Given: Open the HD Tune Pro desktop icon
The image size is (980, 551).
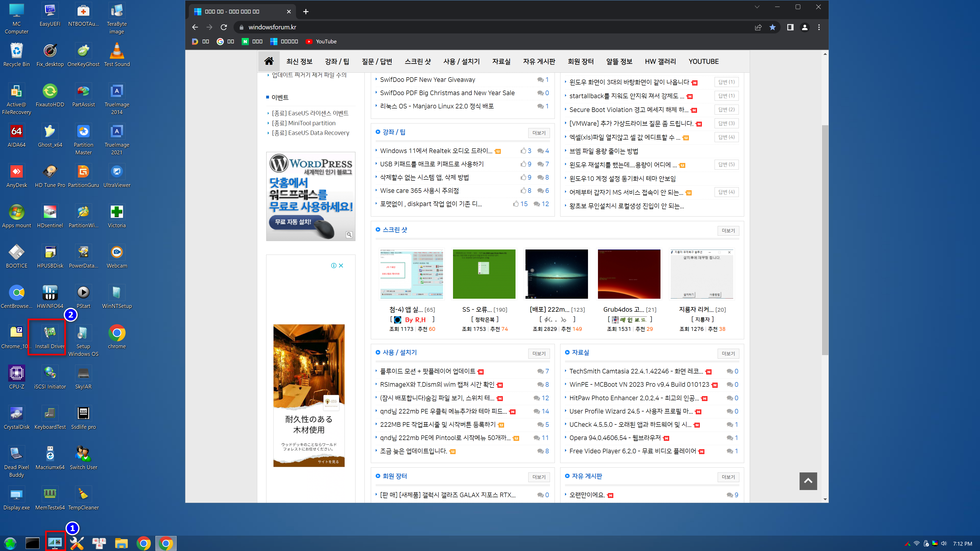Looking at the screenshot, I should (50, 177).
